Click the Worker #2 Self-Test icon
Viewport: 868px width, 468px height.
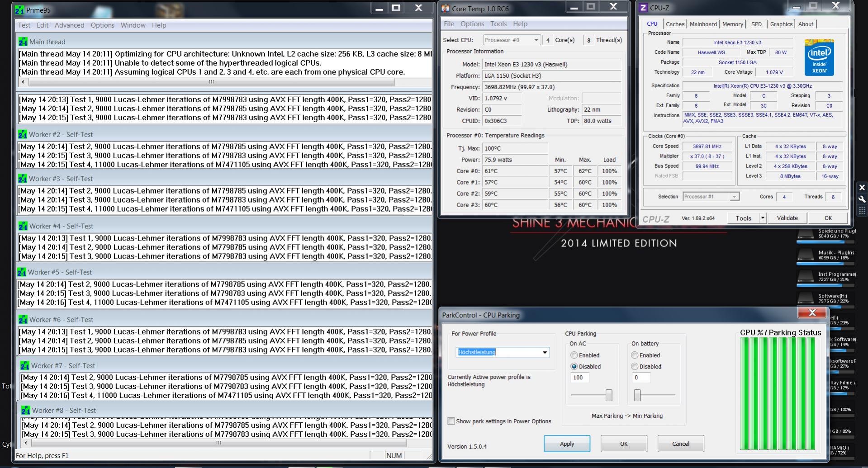(x=23, y=134)
